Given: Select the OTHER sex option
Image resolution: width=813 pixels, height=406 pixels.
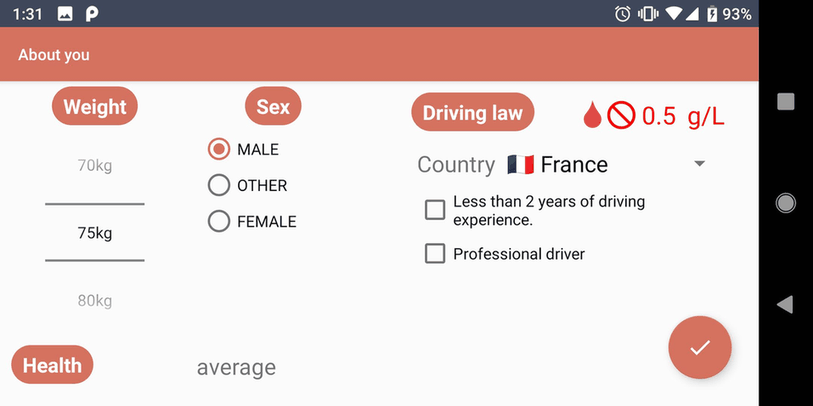Looking at the screenshot, I should (219, 186).
